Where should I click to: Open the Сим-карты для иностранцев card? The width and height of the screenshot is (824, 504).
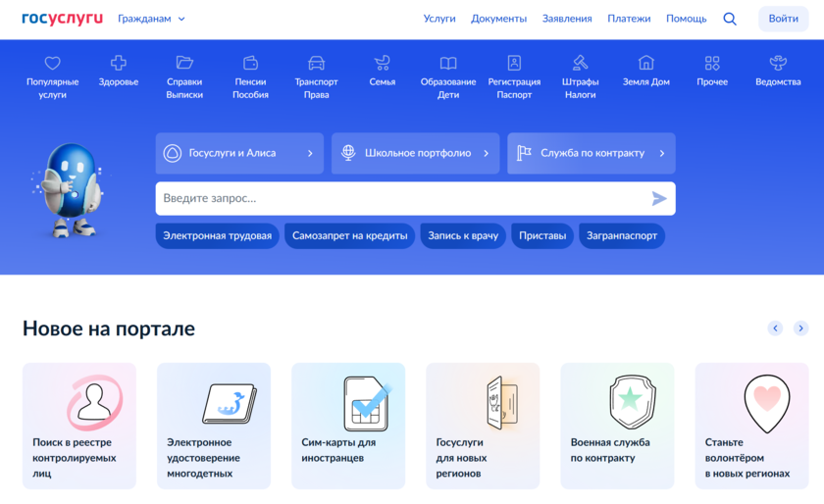point(348,426)
